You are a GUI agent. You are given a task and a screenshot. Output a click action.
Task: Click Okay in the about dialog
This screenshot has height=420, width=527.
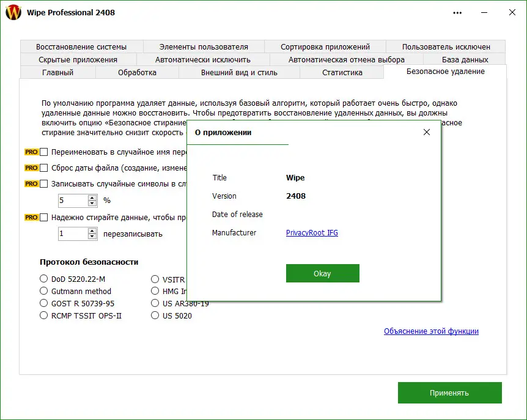[x=323, y=273]
